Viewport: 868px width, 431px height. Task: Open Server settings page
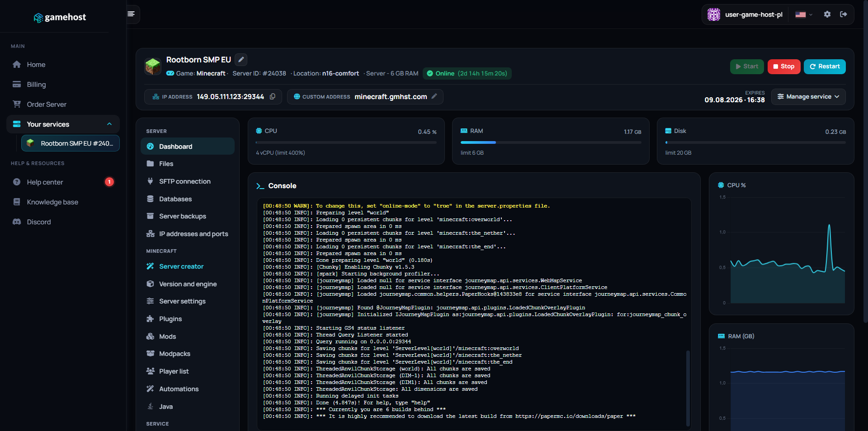tap(188, 301)
